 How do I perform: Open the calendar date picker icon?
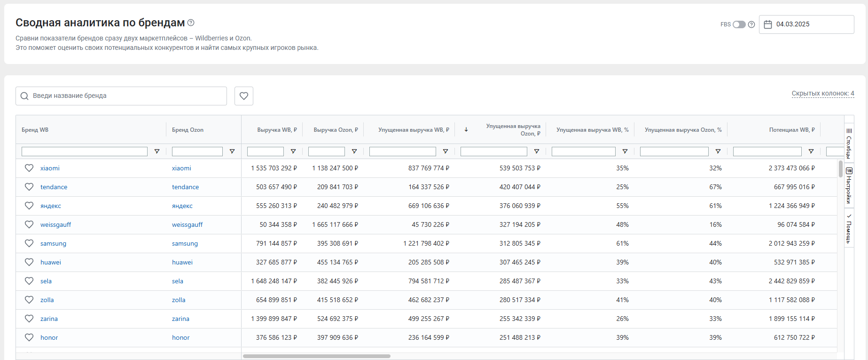coord(768,24)
